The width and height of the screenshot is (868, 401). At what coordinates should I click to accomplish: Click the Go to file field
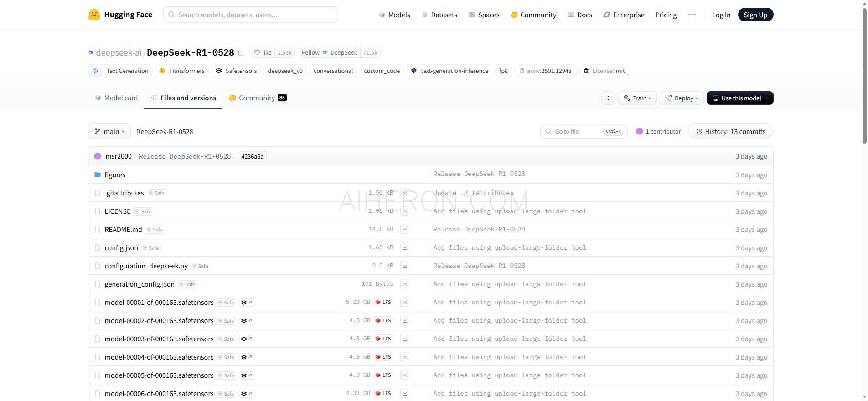pyautogui.click(x=584, y=131)
